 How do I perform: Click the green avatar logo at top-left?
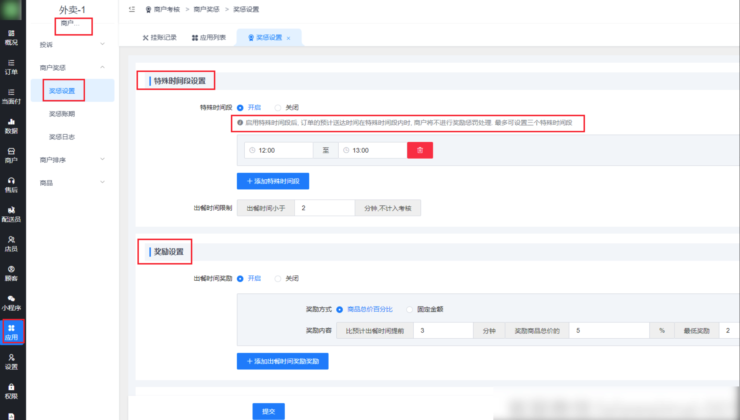(x=11, y=10)
